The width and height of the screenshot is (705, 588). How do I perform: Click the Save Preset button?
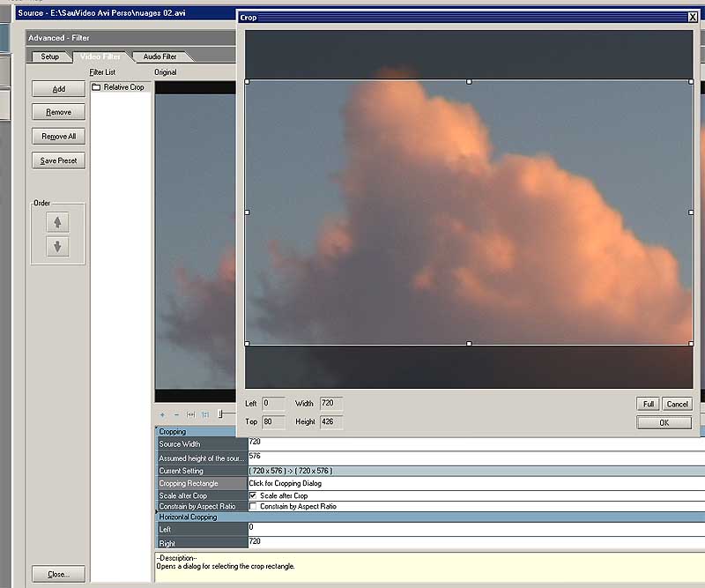pos(58,160)
